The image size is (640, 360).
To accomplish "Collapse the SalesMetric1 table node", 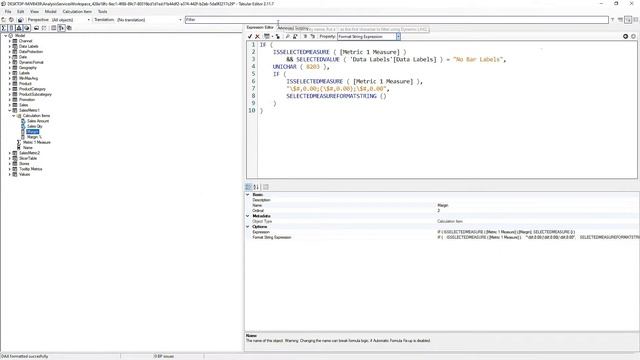I will pos(10,110).
